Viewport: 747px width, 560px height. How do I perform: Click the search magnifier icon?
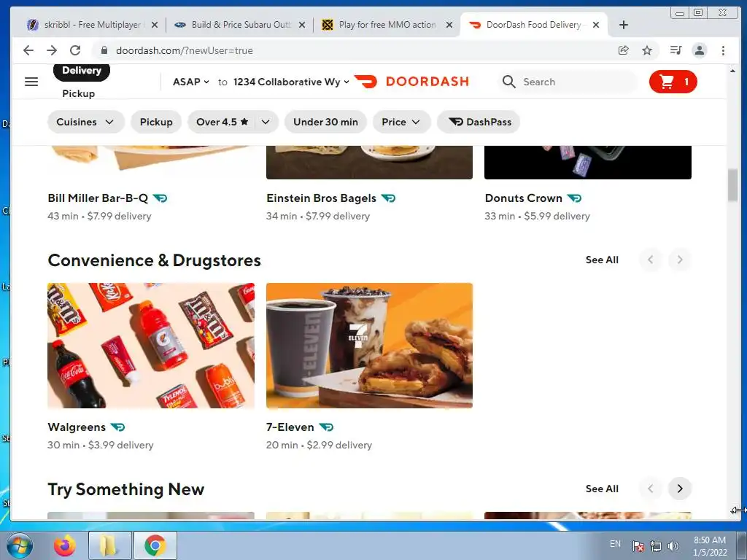tap(508, 82)
